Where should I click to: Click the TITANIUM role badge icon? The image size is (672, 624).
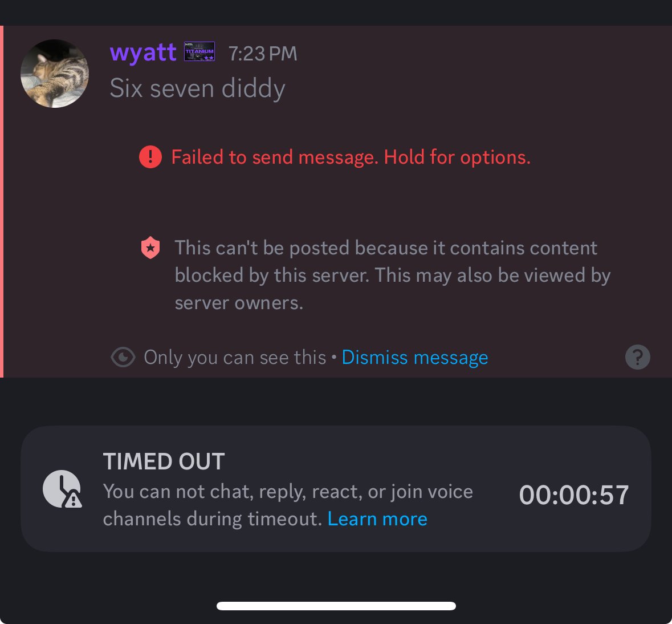pyautogui.click(x=199, y=51)
